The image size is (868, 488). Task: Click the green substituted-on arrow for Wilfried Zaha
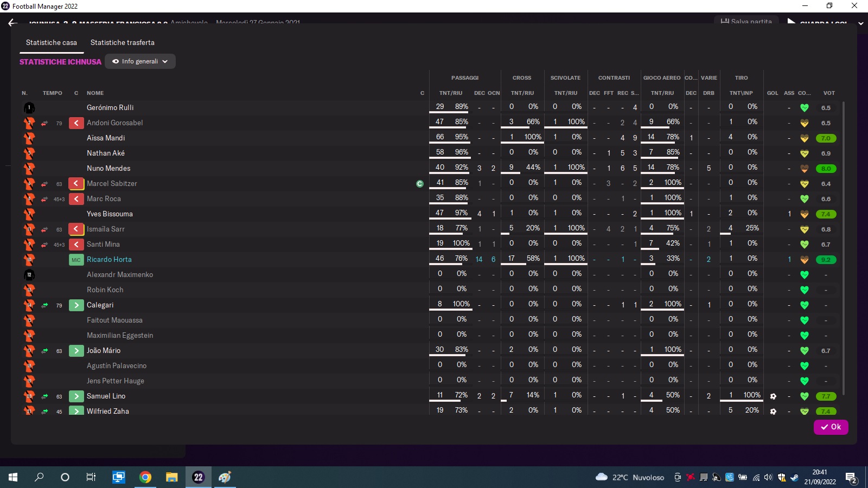[x=76, y=411]
